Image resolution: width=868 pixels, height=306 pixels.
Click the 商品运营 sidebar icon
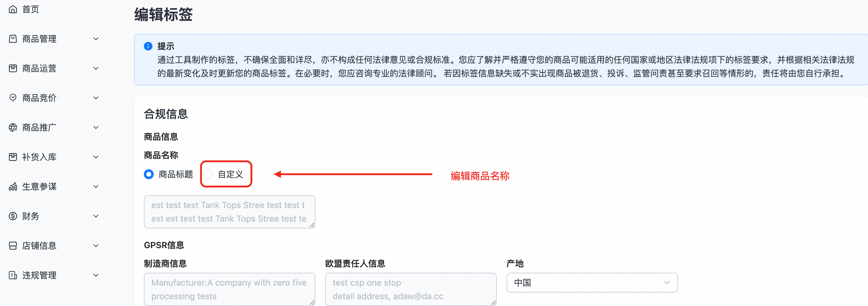(13, 68)
